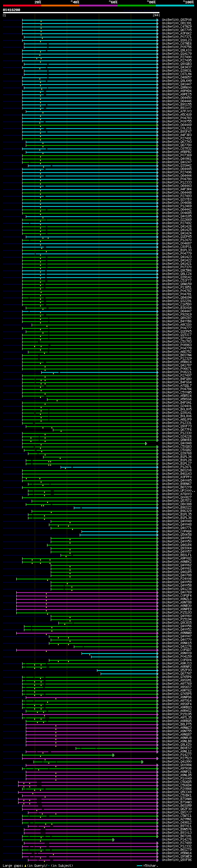
Task: Select the UniRef100_B9S155 label
Action: pos(177,104)
